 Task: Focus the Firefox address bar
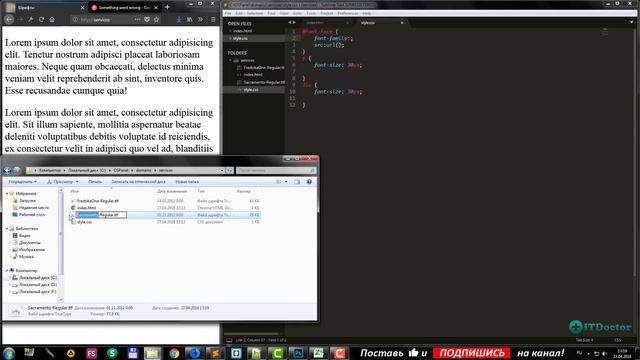pyautogui.click(x=102, y=19)
